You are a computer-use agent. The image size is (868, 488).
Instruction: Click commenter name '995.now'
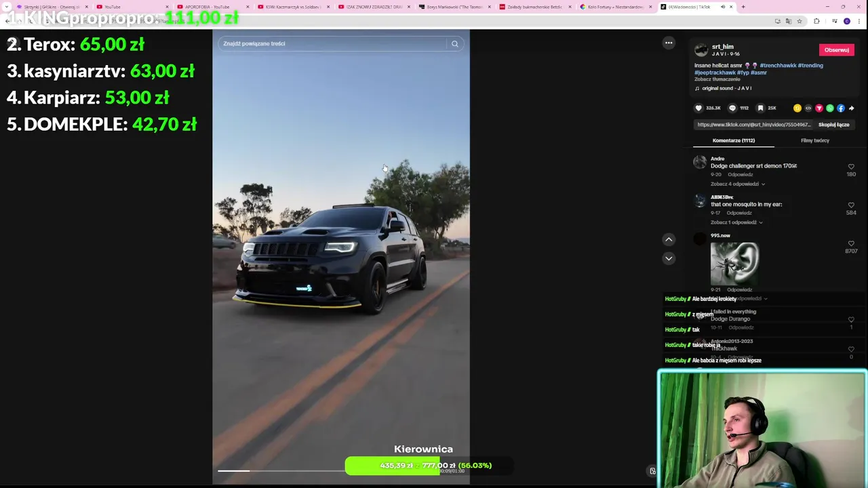[720, 236]
